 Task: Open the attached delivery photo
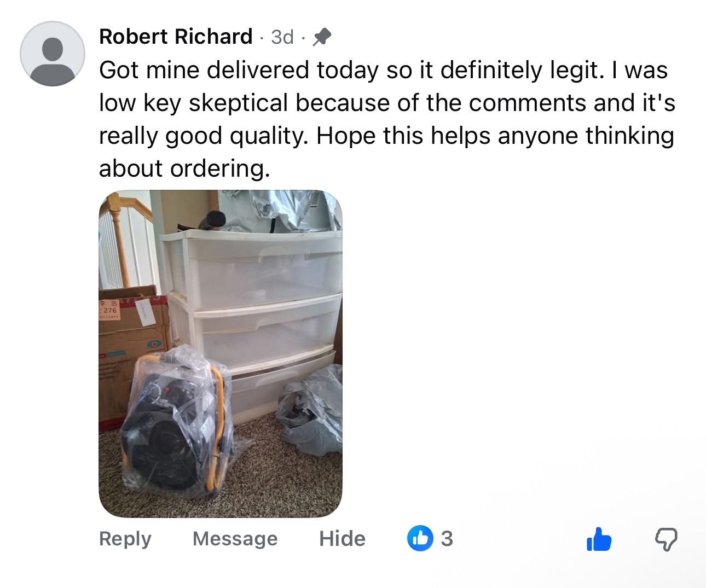point(221,354)
